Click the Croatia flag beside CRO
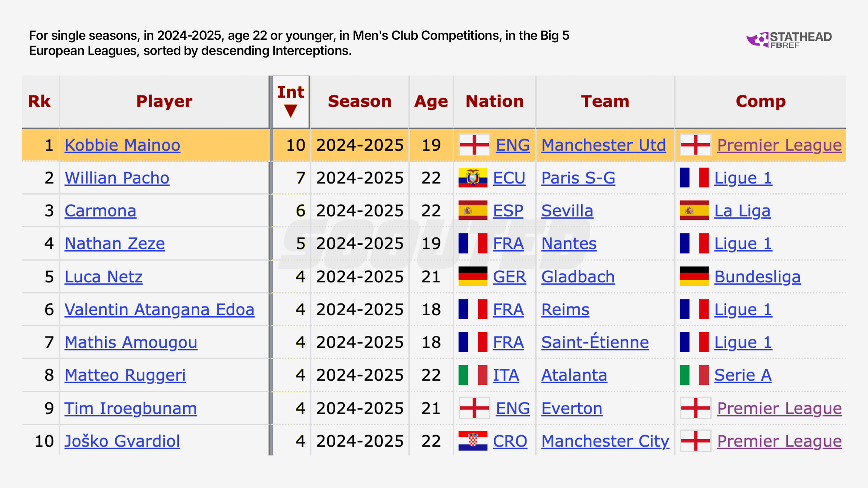The image size is (868, 488). coord(473,441)
